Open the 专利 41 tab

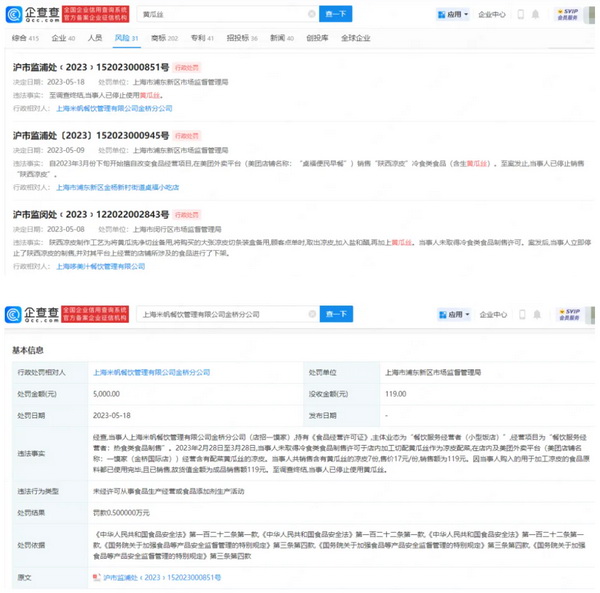(202, 38)
